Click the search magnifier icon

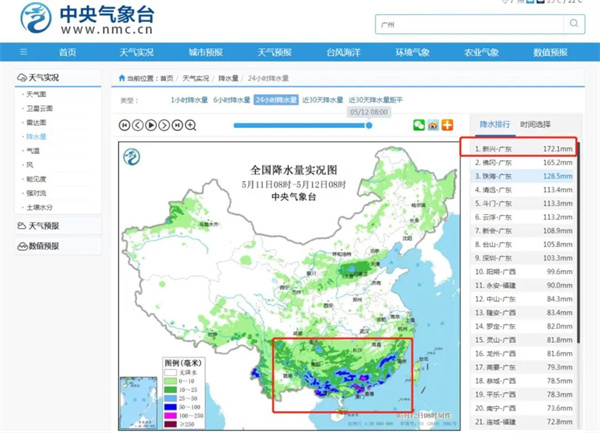point(574,24)
